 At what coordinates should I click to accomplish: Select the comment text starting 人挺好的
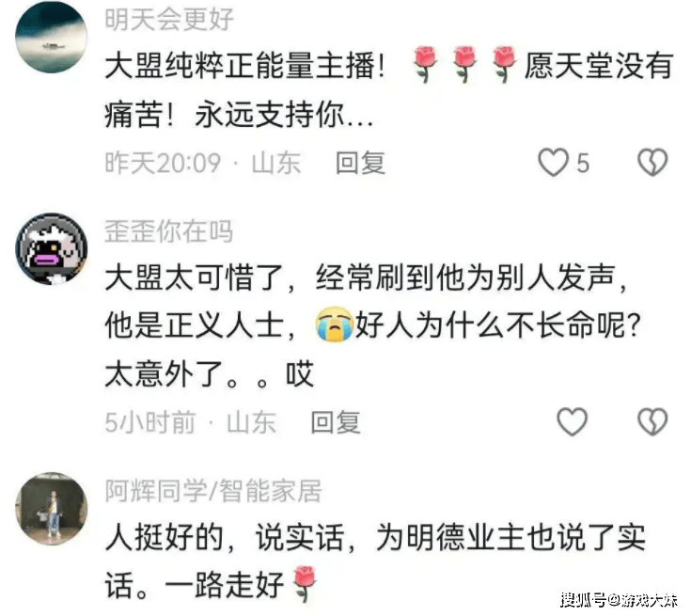point(375,561)
